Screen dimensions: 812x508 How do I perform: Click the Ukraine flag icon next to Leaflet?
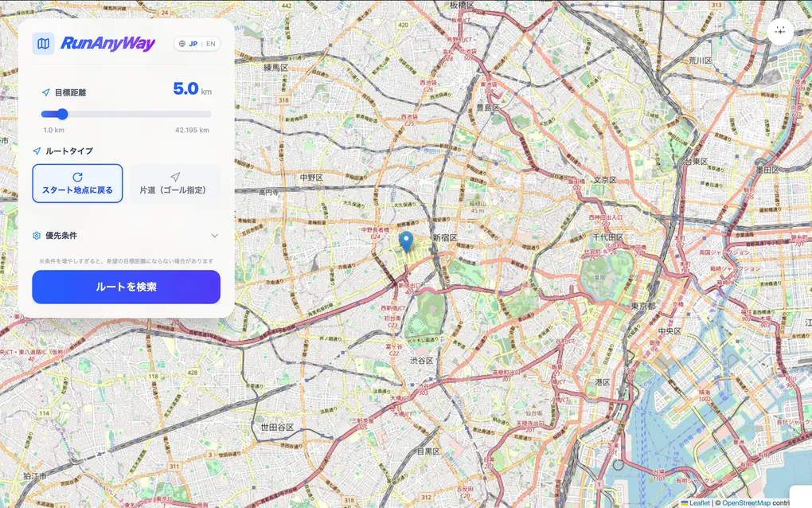pyautogui.click(x=685, y=502)
